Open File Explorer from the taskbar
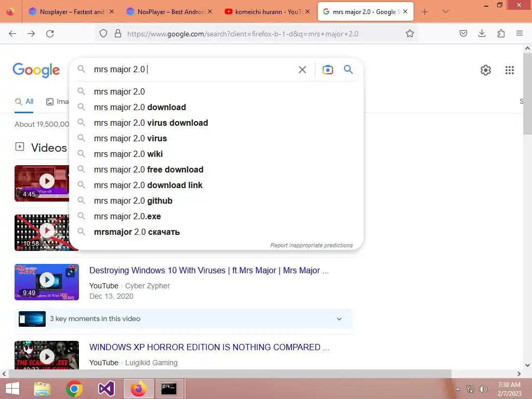The width and height of the screenshot is (532, 399). [x=42, y=389]
